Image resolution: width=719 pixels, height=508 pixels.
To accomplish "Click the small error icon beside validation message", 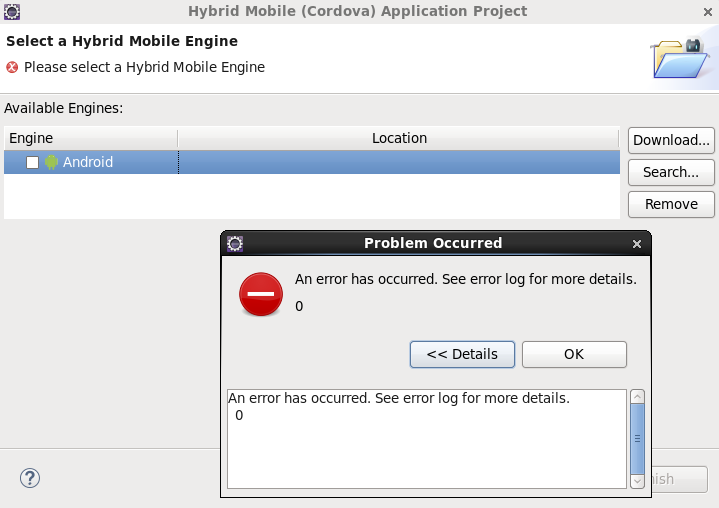I will [x=12, y=67].
